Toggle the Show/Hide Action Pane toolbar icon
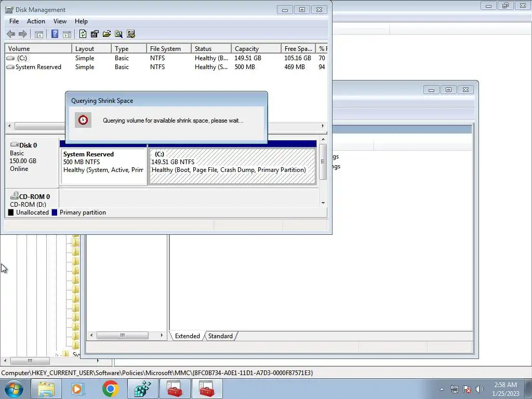The height and width of the screenshot is (399, 532). [67, 34]
